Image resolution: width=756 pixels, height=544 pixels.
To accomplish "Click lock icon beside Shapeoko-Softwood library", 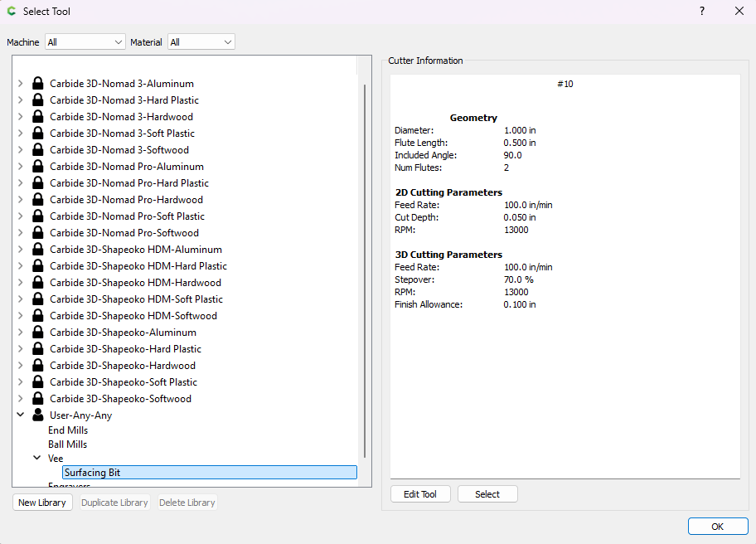I will coord(37,399).
